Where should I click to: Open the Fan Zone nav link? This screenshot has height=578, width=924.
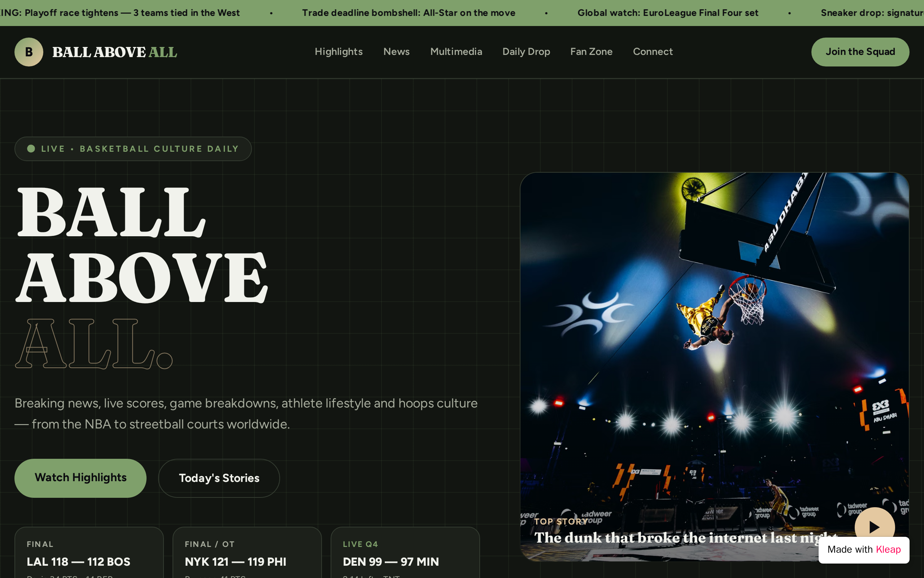tap(591, 52)
